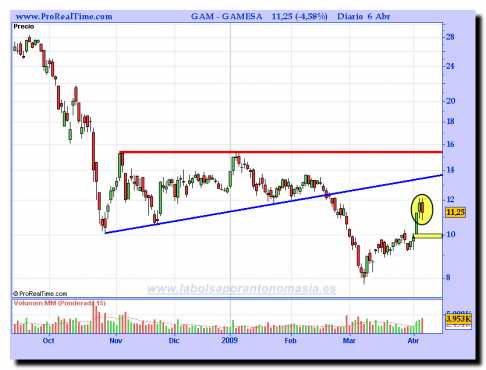Click the GAM - GAMESA title text
Viewport: 486px width, 370px height.
tap(227, 16)
